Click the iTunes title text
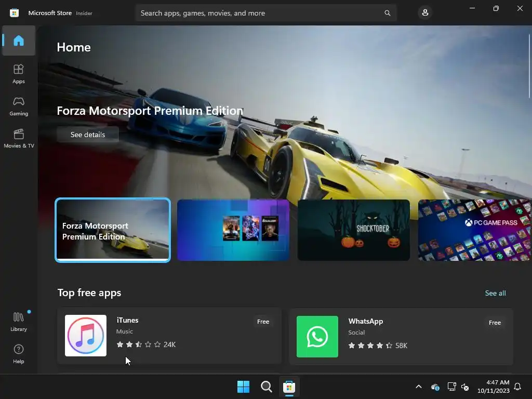Image resolution: width=532 pixels, height=399 pixels. [x=128, y=320]
